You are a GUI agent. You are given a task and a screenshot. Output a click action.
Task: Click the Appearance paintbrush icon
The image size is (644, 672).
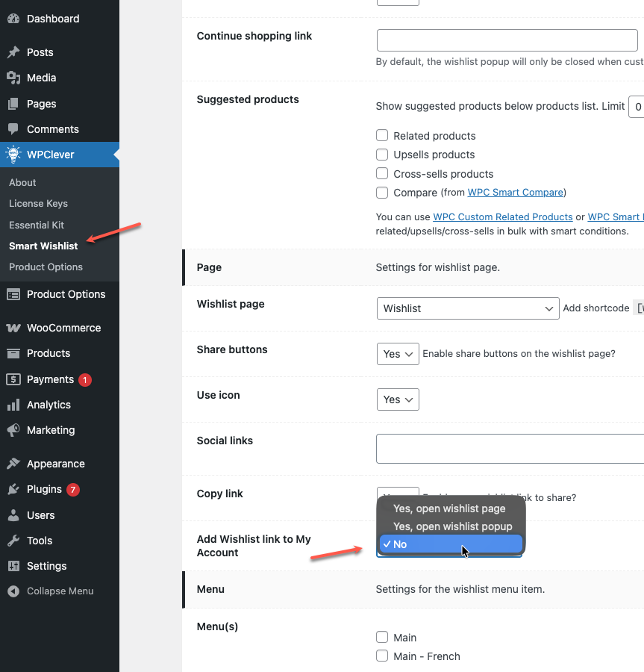pyautogui.click(x=13, y=464)
